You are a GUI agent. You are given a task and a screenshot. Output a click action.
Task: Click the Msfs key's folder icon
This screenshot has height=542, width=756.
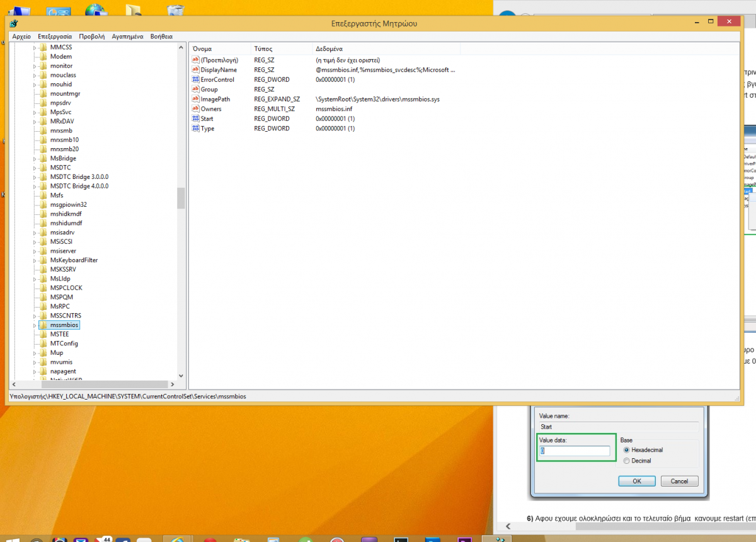click(43, 195)
